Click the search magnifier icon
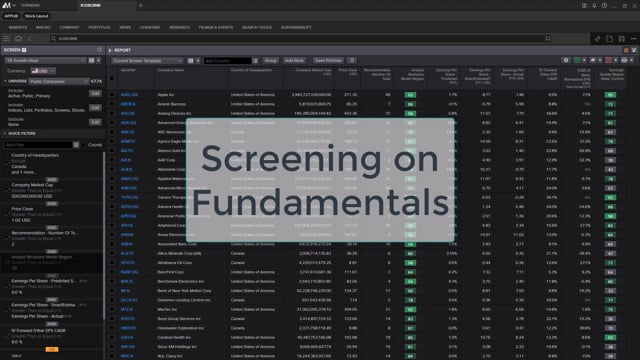The height and width of the screenshot is (360, 640). [53, 38]
